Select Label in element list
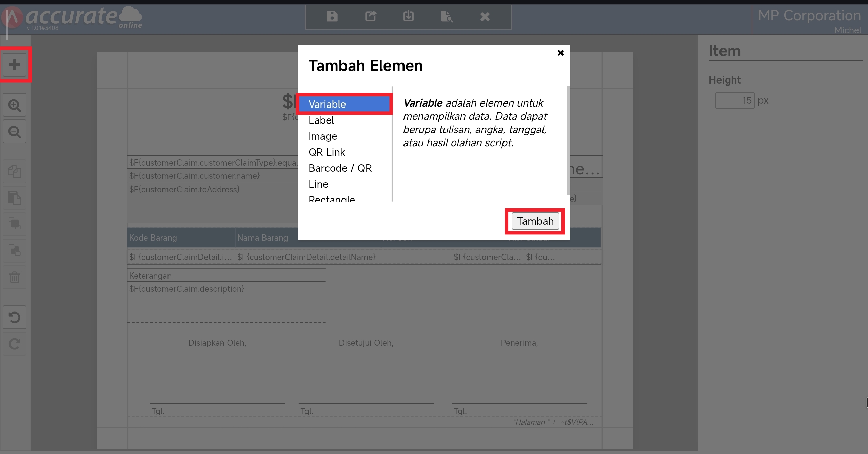 pyautogui.click(x=321, y=120)
